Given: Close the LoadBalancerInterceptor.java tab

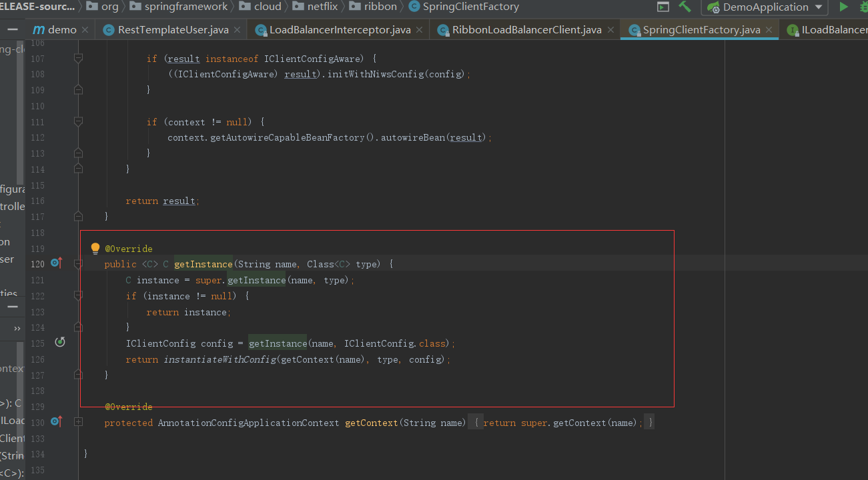Looking at the screenshot, I should [419, 30].
